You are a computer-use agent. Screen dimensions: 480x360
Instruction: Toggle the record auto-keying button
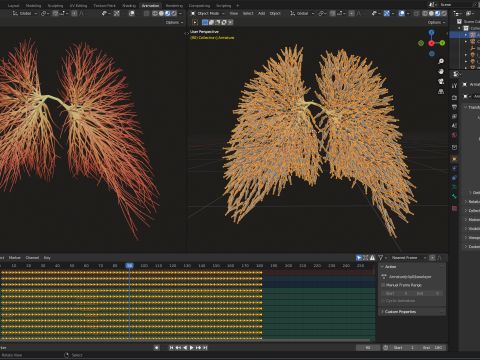(156, 347)
